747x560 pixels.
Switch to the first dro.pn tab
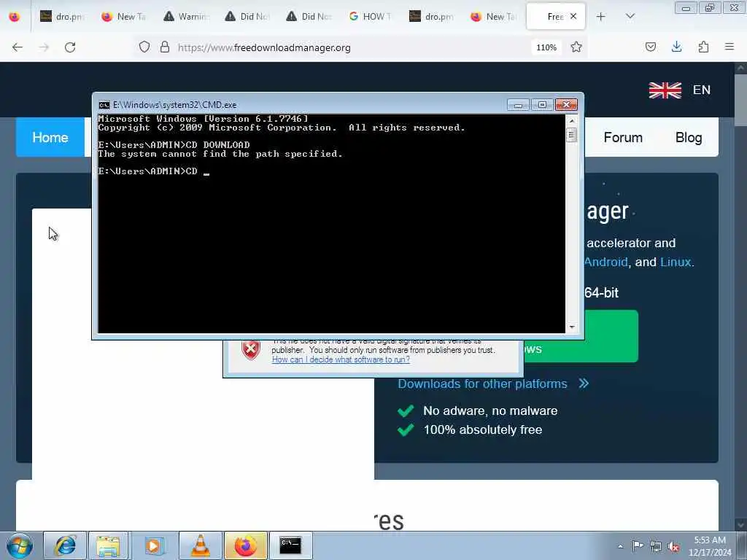(62, 17)
